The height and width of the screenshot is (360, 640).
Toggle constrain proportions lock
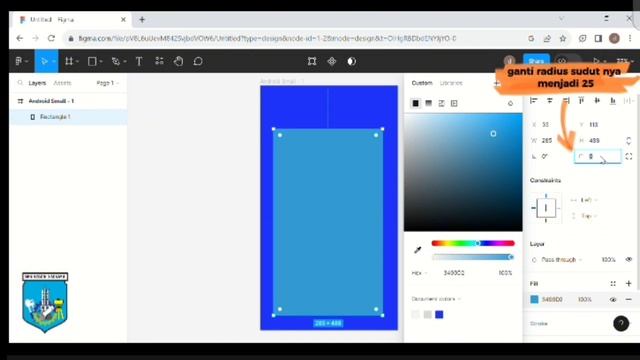click(x=629, y=140)
